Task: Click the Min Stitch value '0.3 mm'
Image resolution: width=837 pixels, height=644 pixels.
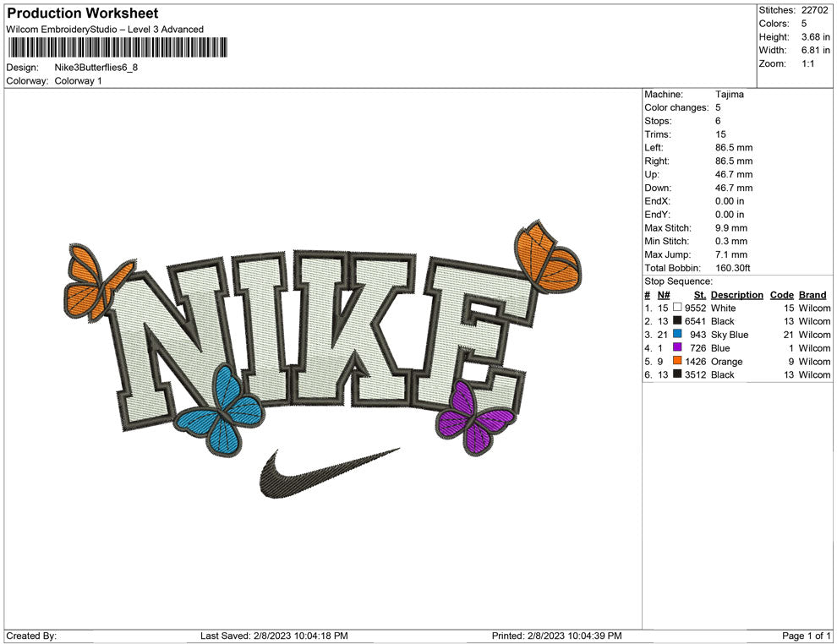Action: (x=731, y=241)
